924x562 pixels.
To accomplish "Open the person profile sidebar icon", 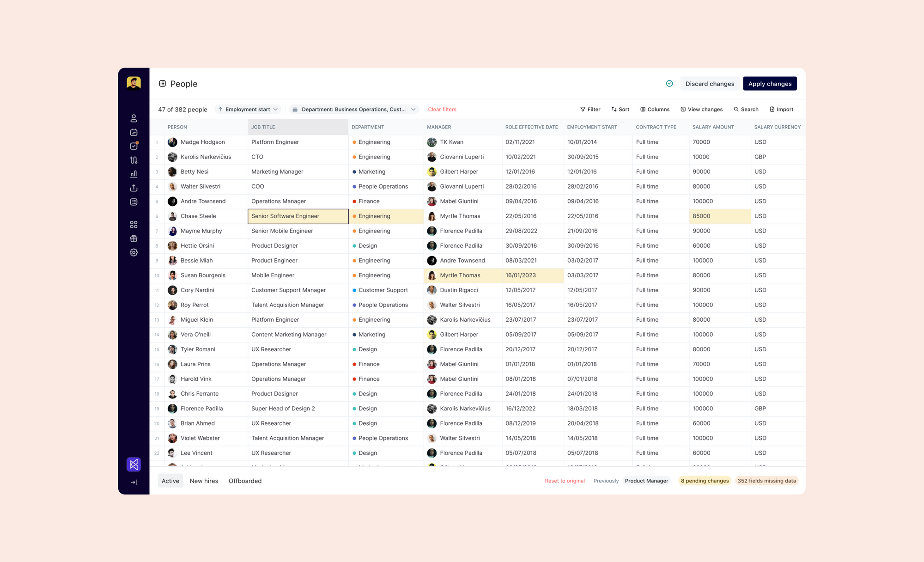I will click(134, 118).
